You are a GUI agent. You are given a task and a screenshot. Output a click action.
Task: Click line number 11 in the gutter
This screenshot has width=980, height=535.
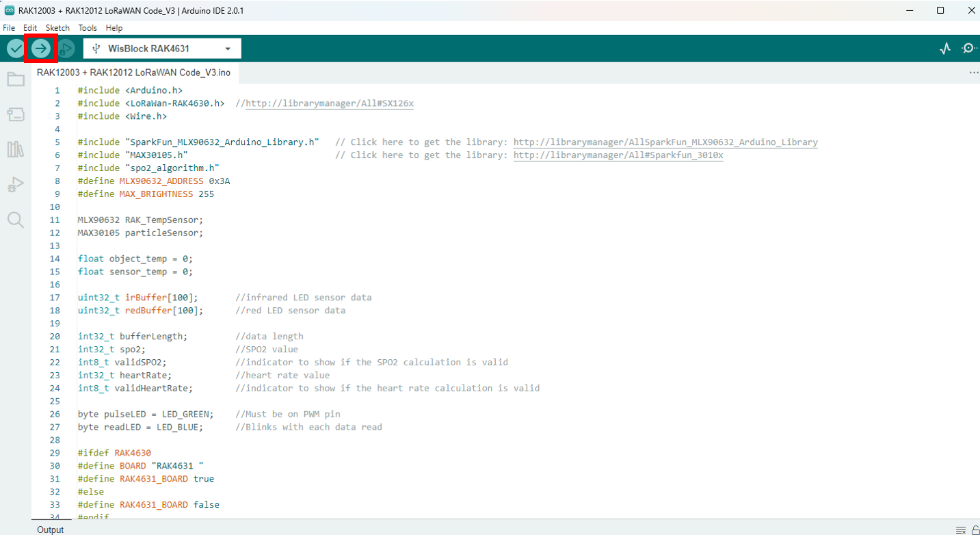[x=55, y=220]
